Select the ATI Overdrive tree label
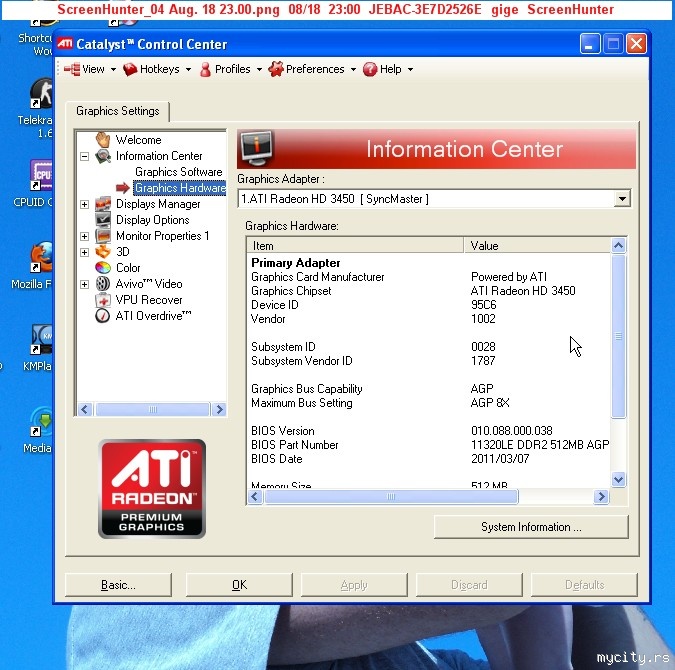Viewport: 675px width, 670px height. (153, 316)
